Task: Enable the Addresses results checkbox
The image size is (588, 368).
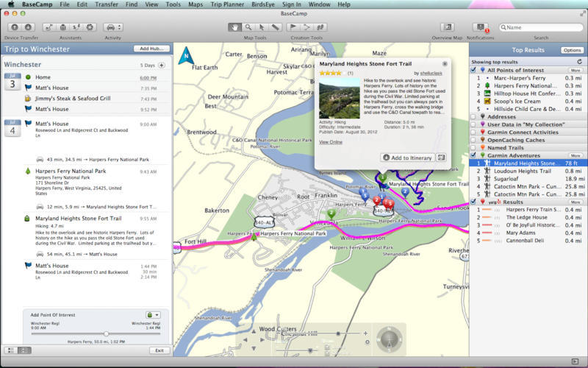Action: click(x=475, y=116)
